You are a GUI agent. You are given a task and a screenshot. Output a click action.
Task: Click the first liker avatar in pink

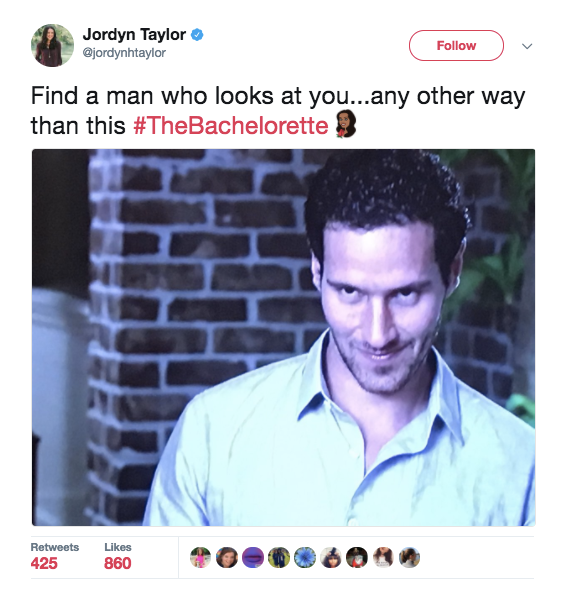201,557
